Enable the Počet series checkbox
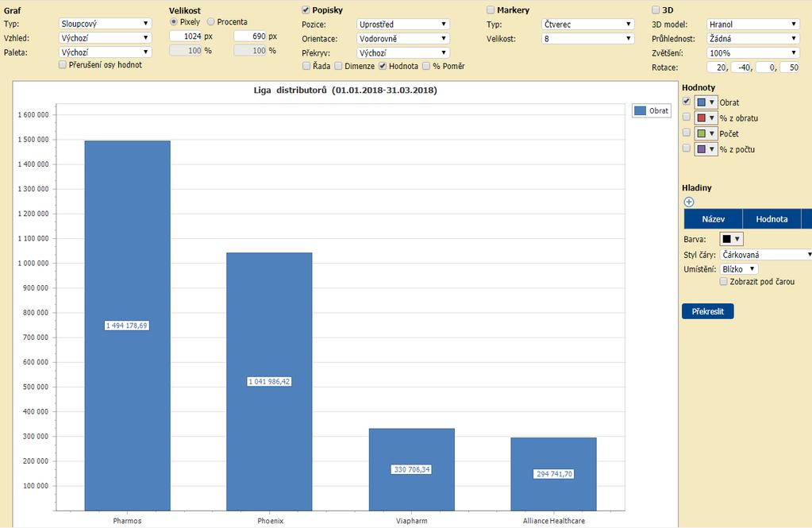Screen dimensions: 812x528 tap(687, 133)
